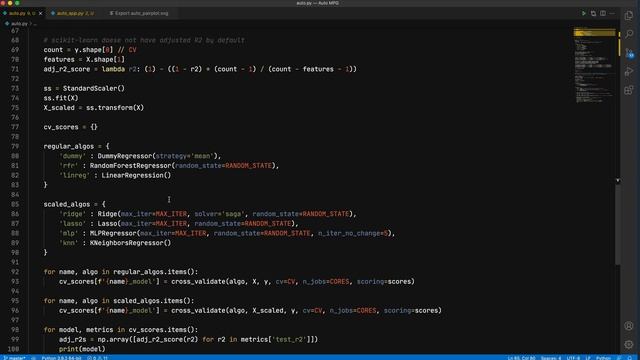Click 'ss.fit(X)' on line 74
This screenshot has width=640, height=360.
coord(61,98)
